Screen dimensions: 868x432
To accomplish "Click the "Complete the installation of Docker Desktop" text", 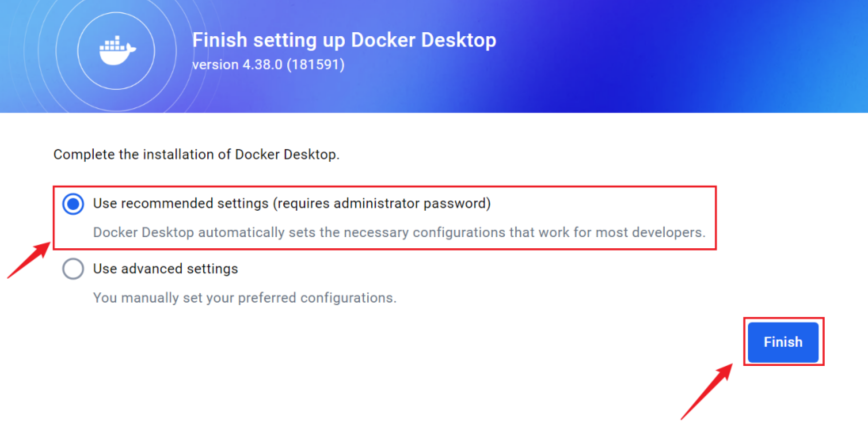I will (x=196, y=154).
